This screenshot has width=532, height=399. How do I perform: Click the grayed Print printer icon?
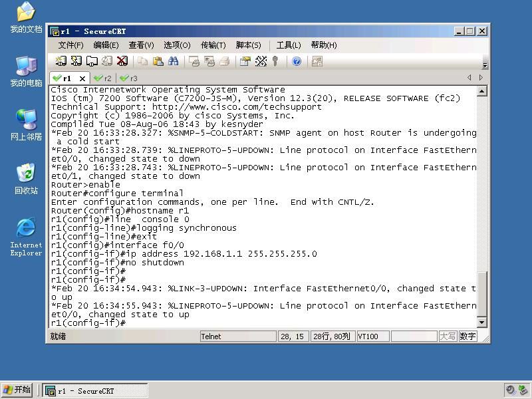tap(225, 61)
